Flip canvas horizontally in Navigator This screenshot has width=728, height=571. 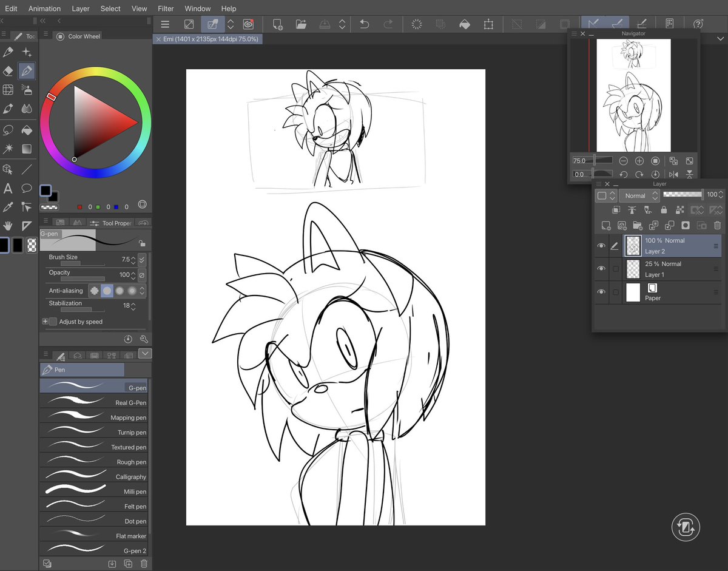673,175
